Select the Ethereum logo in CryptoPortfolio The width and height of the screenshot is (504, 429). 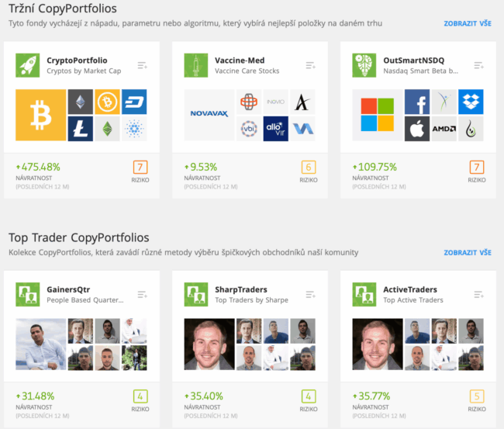pyautogui.click(x=81, y=102)
